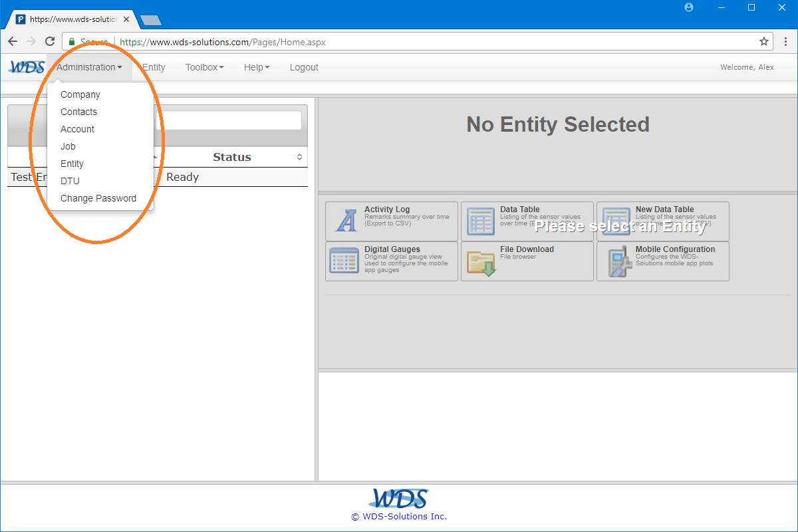Expand the Help dropdown menu
The height and width of the screenshot is (532, 798).
257,67
